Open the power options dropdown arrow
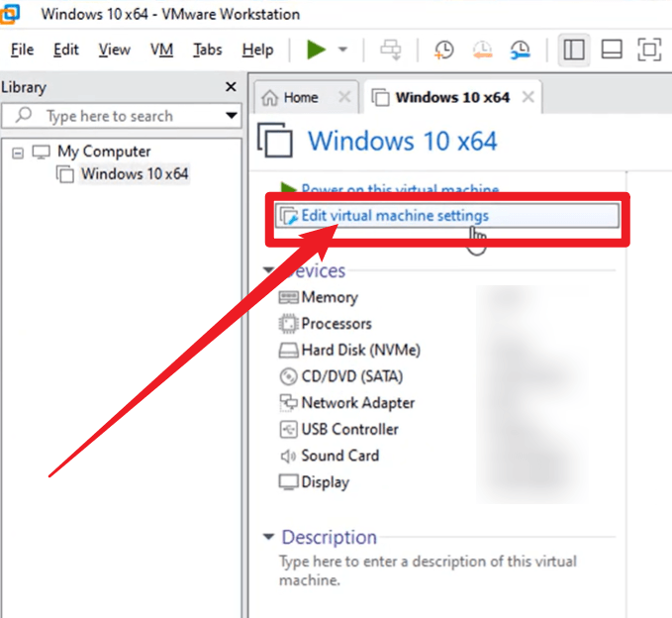This screenshot has height=618, width=672. [x=342, y=50]
